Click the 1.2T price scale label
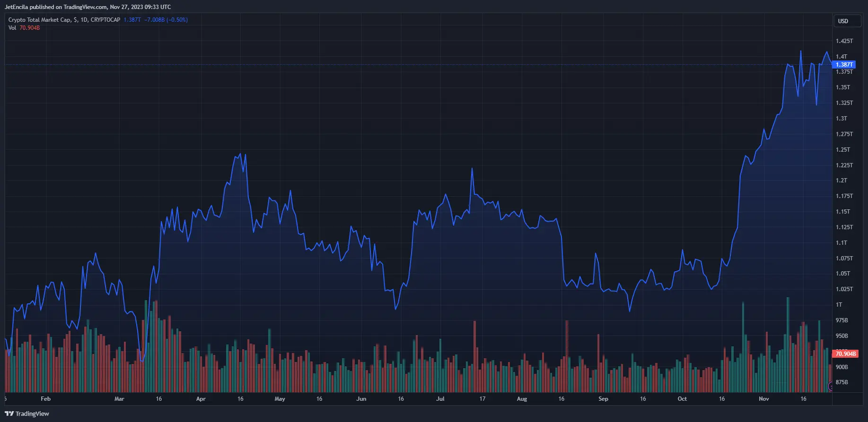Screen dimensions: 868x422 pos(842,181)
